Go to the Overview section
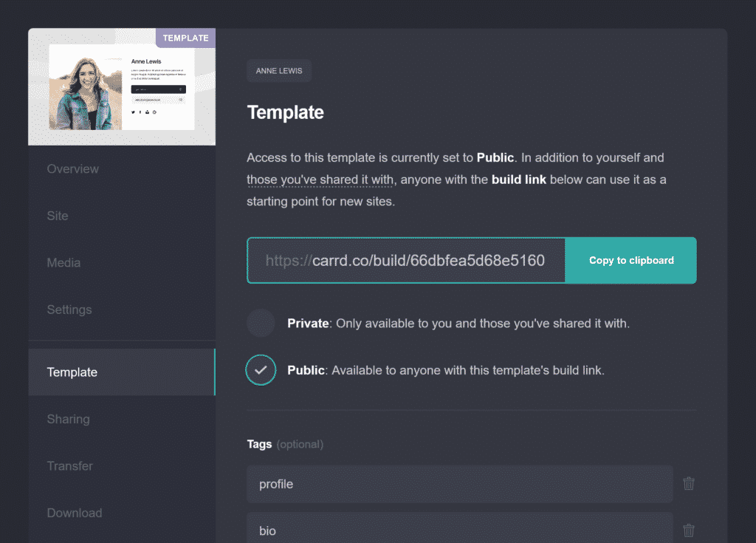756x543 pixels. pos(72,168)
